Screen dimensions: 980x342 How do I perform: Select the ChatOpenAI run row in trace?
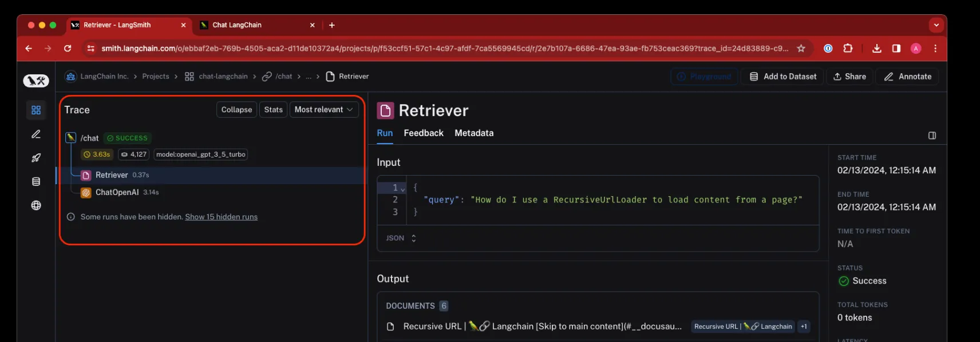pyautogui.click(x=211, y=193)
